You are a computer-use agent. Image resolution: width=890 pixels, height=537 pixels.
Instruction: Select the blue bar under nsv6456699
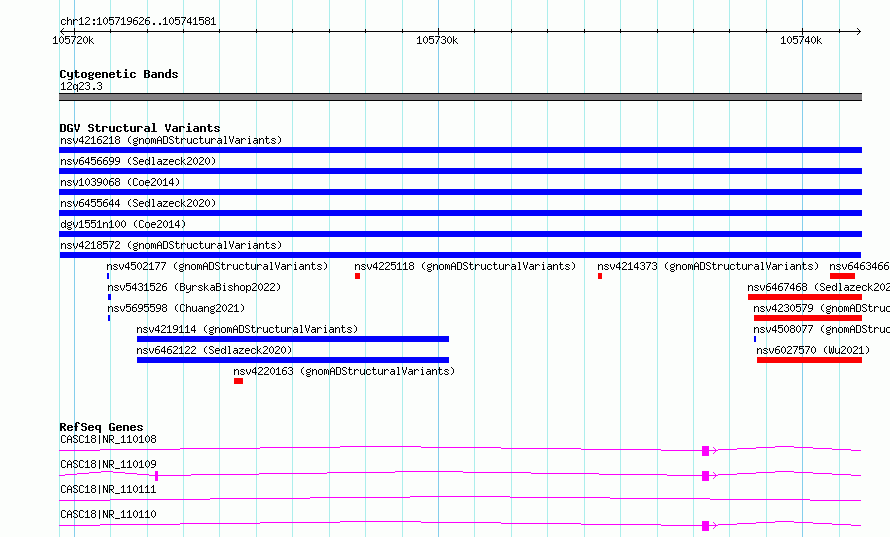pyautogui.click(x=460, y=171)
